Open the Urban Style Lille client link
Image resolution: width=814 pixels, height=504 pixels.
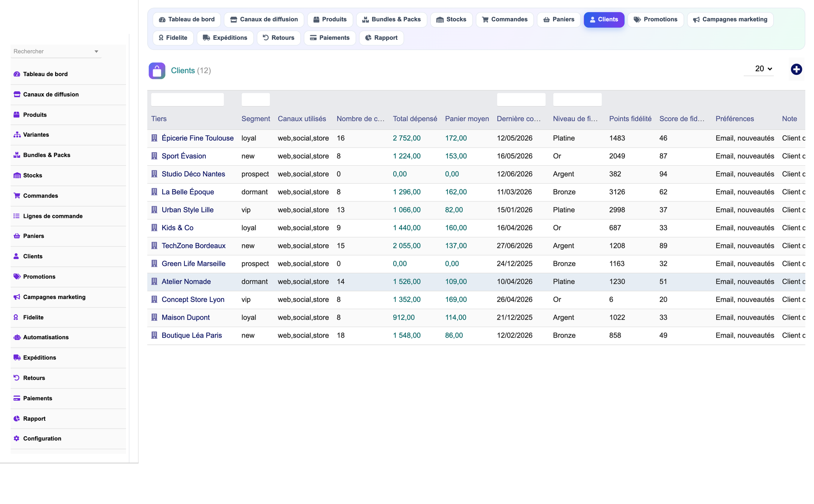(x=187, y=210)
